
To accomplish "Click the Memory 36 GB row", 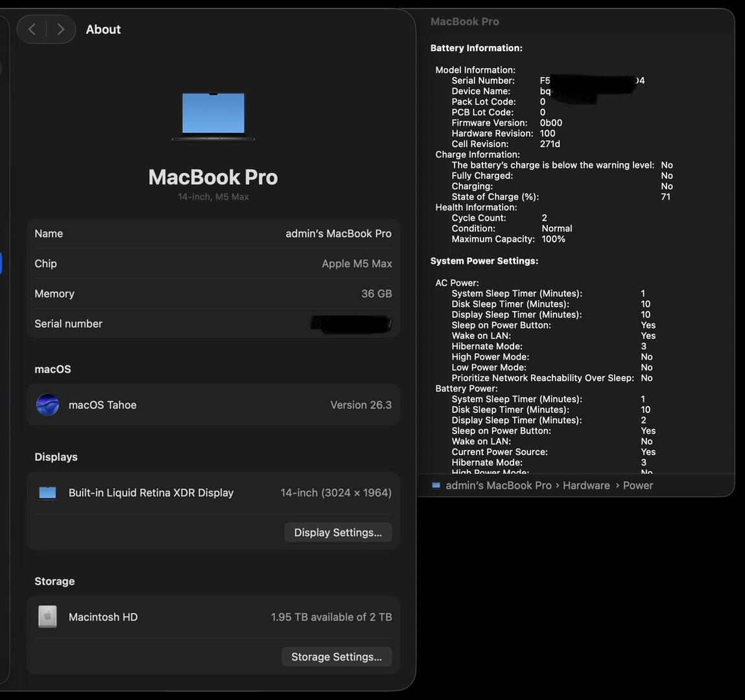I will click(x=213, y=294).
